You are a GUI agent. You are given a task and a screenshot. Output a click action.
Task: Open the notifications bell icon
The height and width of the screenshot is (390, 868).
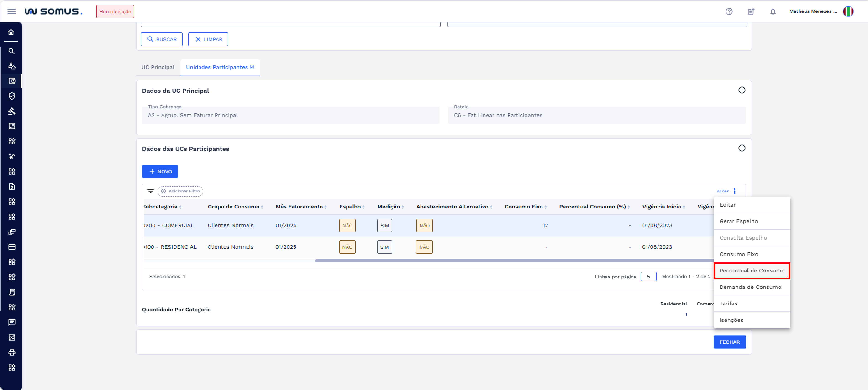[773, 11]
